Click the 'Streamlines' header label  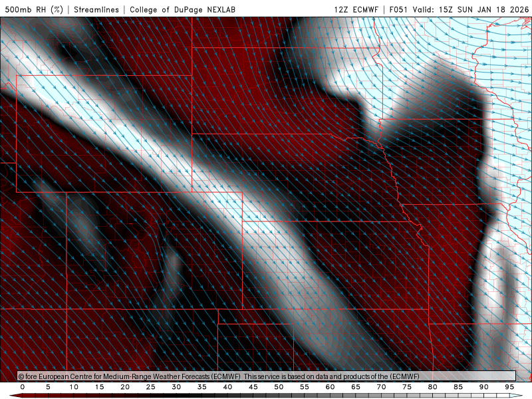tap(96, 9)
